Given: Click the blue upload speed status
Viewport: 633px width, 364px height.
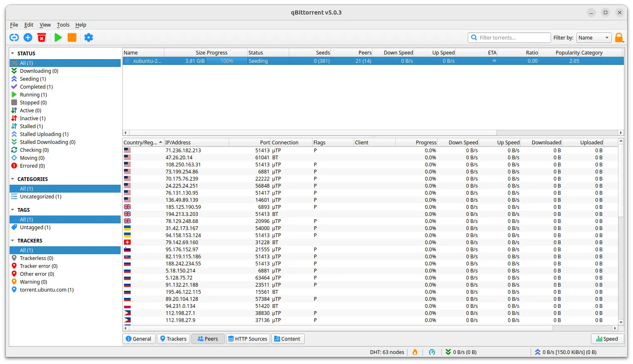Looking at the screenshot, I should coord(566,352).
